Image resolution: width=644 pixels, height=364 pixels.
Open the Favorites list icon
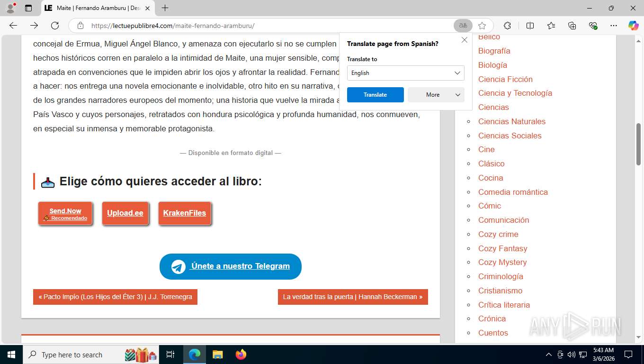[x=551, y=26]
